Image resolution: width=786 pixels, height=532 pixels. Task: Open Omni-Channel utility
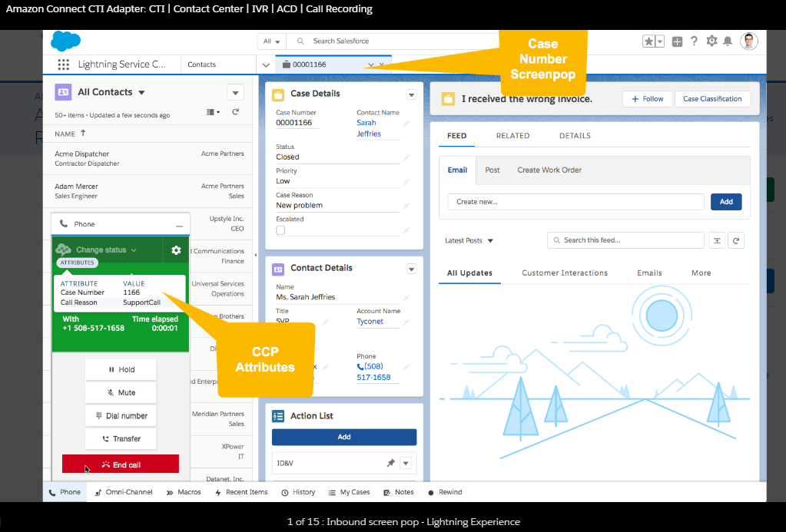coord(123,492)
